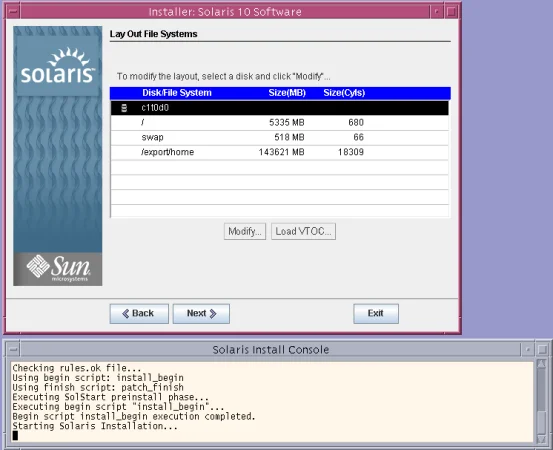Click the 518 MB size value
Viewport: 553px width, 450px height.
tap(289, 137)
